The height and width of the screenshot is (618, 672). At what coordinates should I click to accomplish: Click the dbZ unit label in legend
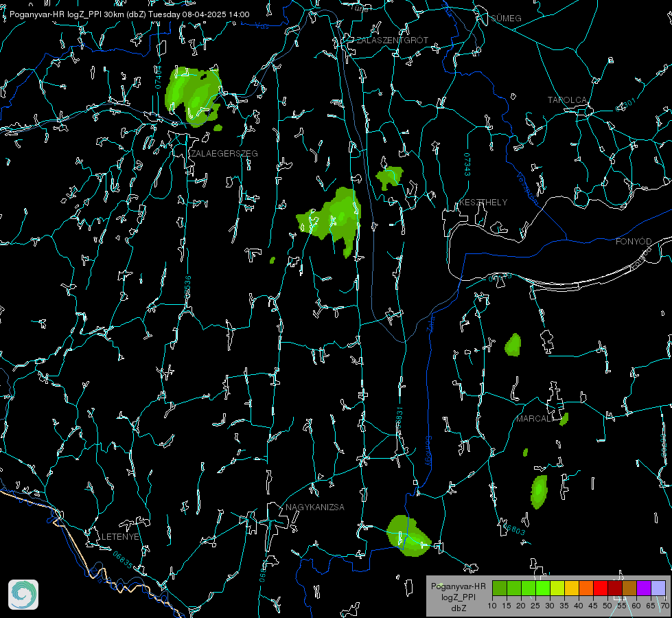point(458,608)
